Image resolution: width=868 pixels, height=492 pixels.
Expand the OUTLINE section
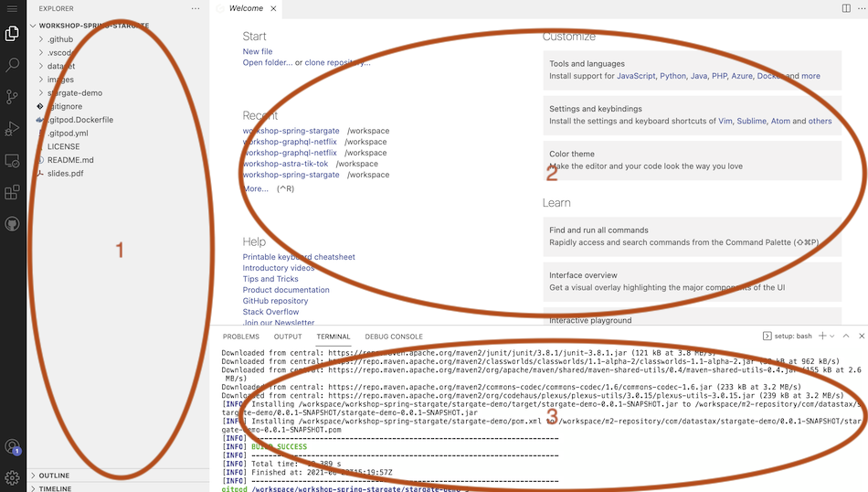click(x=118, y=476)
